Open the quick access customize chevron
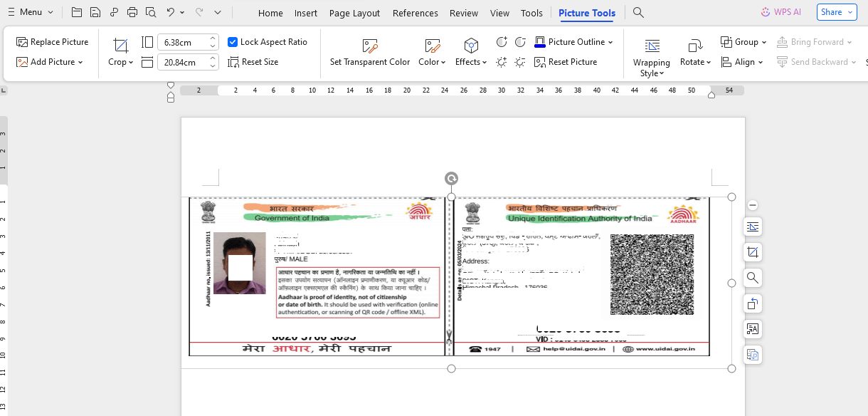Image resolution: width=868 pixels, height=416 pixels. click(218, 12)
